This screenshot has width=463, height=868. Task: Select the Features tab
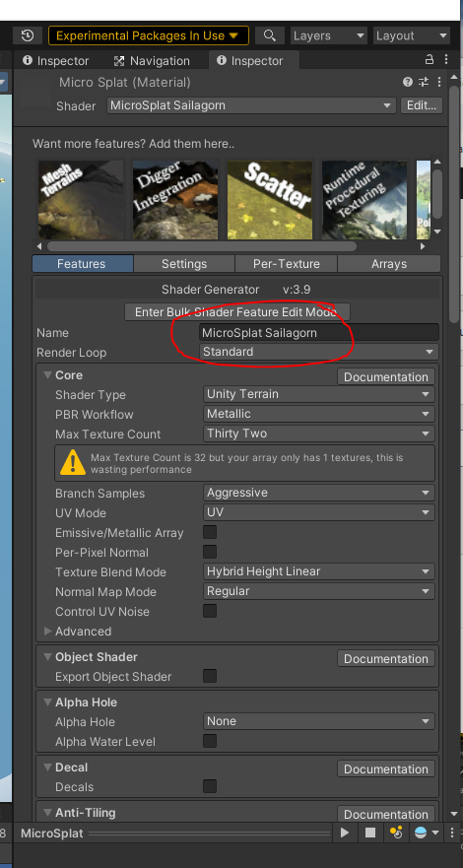[x=82, y=264]
